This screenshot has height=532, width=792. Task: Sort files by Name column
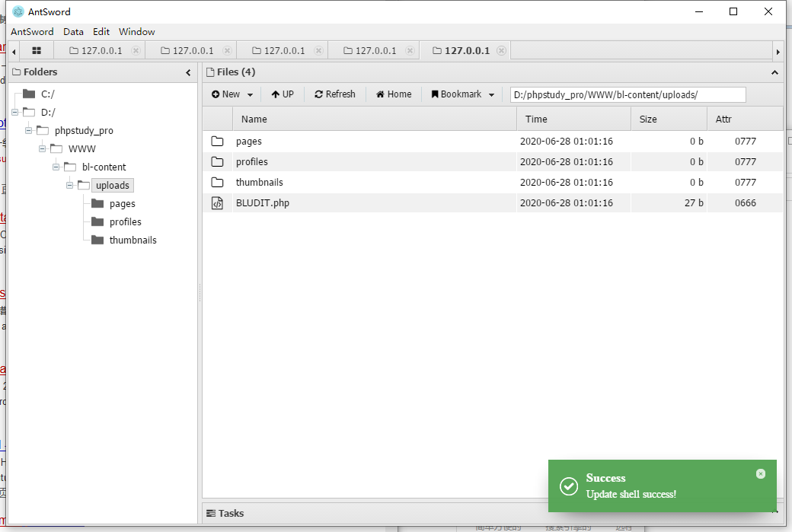coord(375,119)
